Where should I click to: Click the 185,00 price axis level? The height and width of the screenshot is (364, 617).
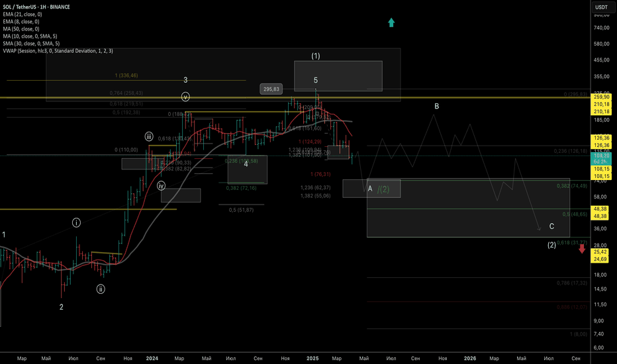(x=602, y=120)
